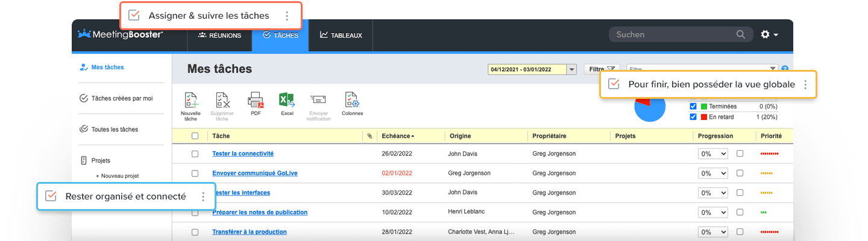Tick progression checkbox in the 30/03/2022 row
The height and width of the screenshot is (241, 868).
click(x=740, y=193)
